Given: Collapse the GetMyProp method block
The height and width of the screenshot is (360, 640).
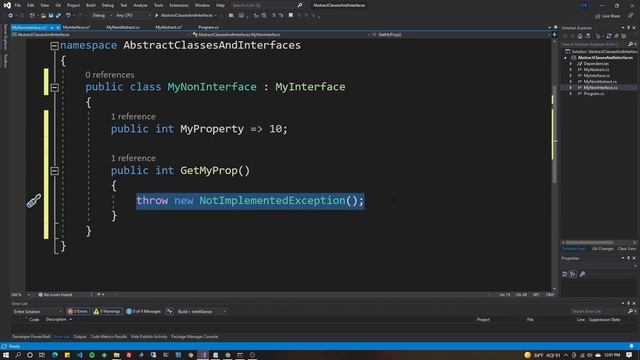Looking at the screenshot, I should [54, 171].
